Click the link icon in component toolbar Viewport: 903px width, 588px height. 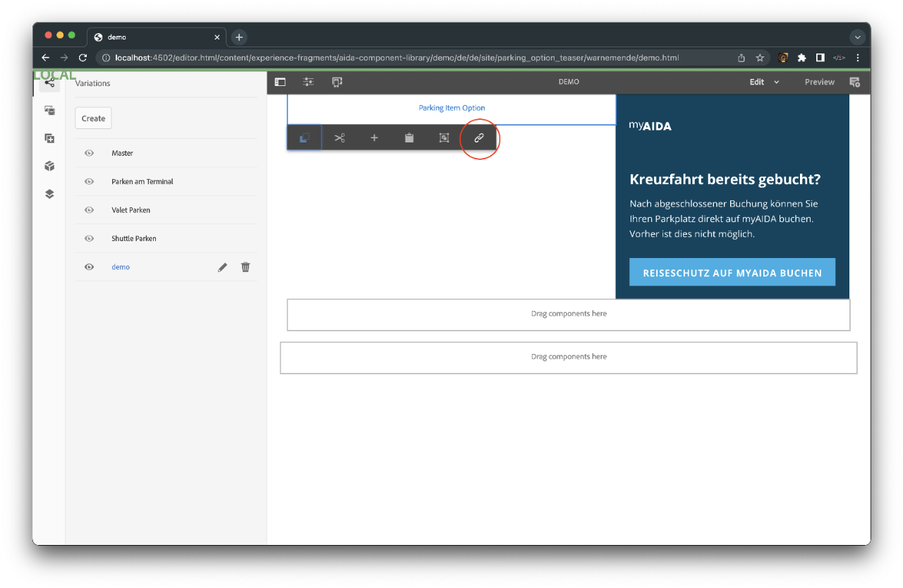tap(479, 138)
